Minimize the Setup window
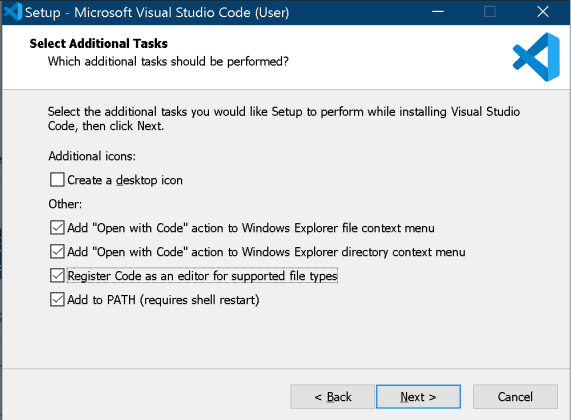 [438, 12]
